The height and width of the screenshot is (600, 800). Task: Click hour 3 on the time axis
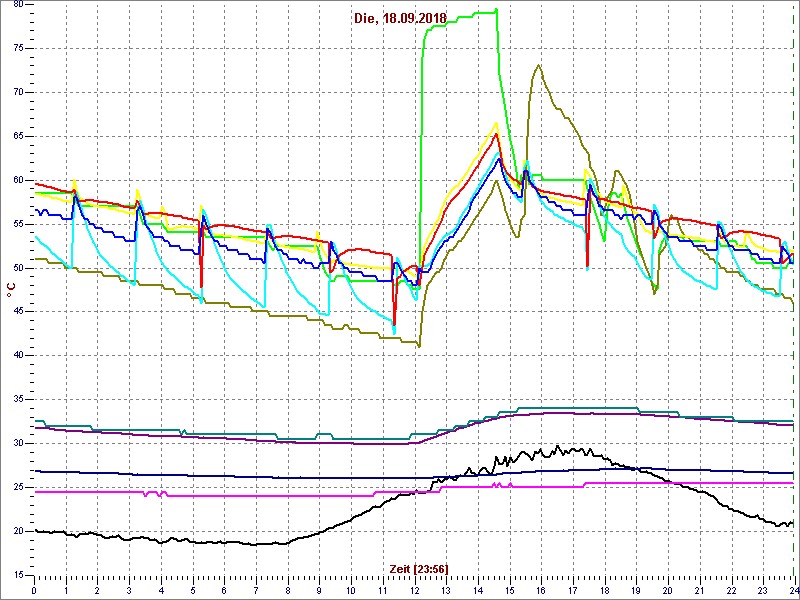[129, 591]
